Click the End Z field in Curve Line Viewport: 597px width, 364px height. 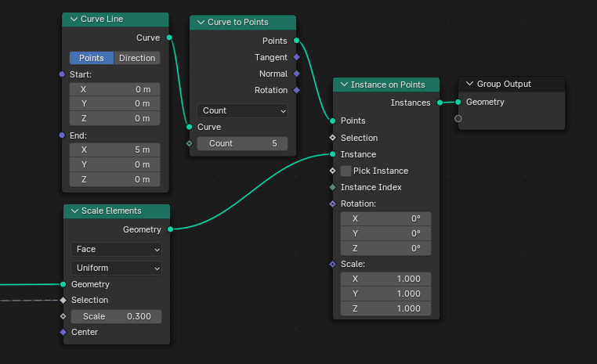point(114,179)
